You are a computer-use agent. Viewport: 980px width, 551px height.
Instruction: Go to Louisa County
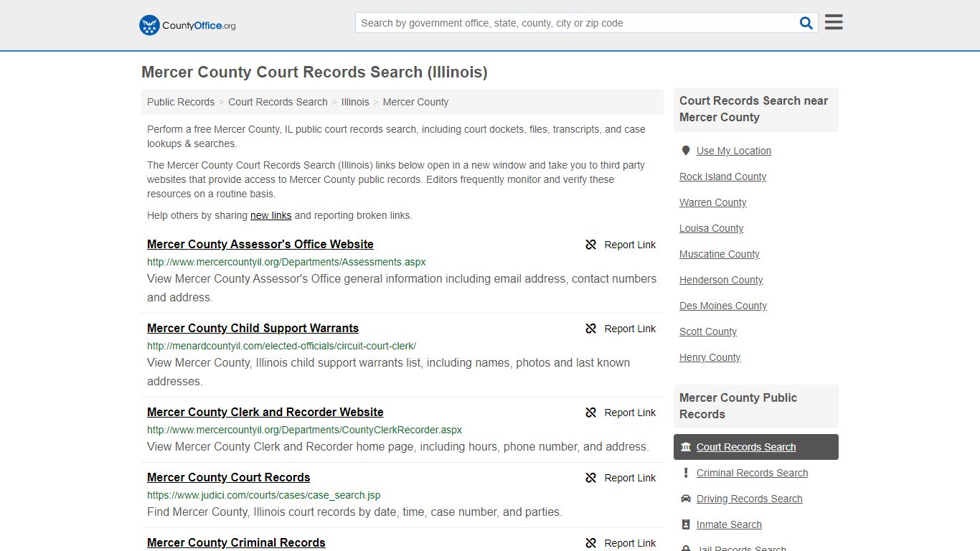(711, 228)
